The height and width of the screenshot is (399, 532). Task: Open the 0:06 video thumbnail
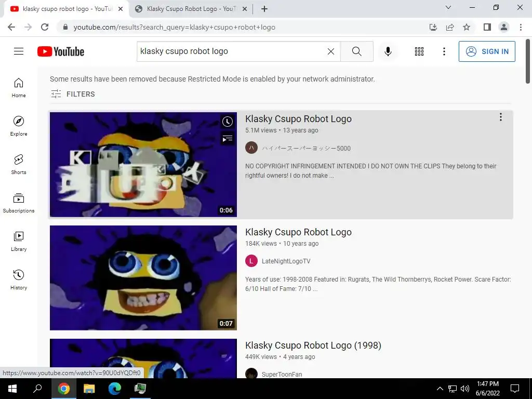click(143, 165)
